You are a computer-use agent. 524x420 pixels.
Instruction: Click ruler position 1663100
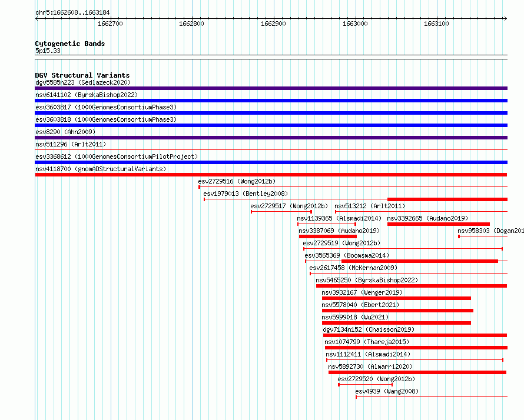point(436,24)
